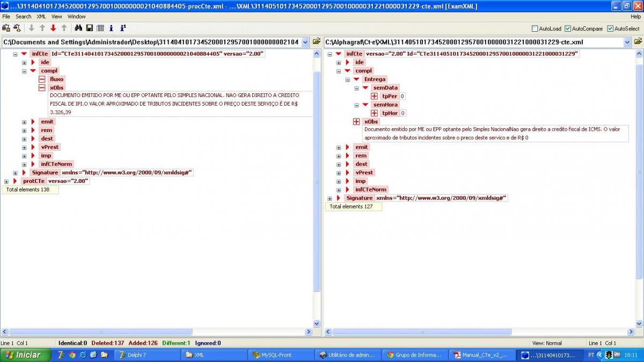Open folder icon beside left file path
644x362 pixels.
tap(317, 41)
